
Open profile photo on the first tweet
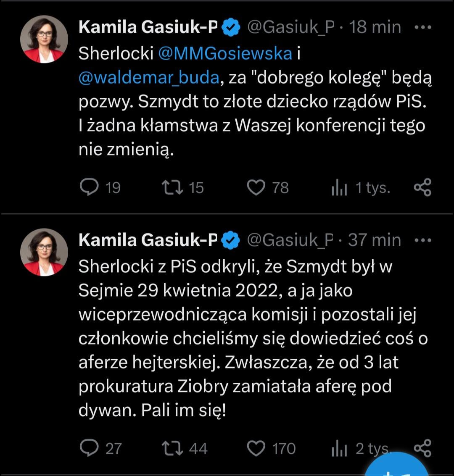pos(44,39)
